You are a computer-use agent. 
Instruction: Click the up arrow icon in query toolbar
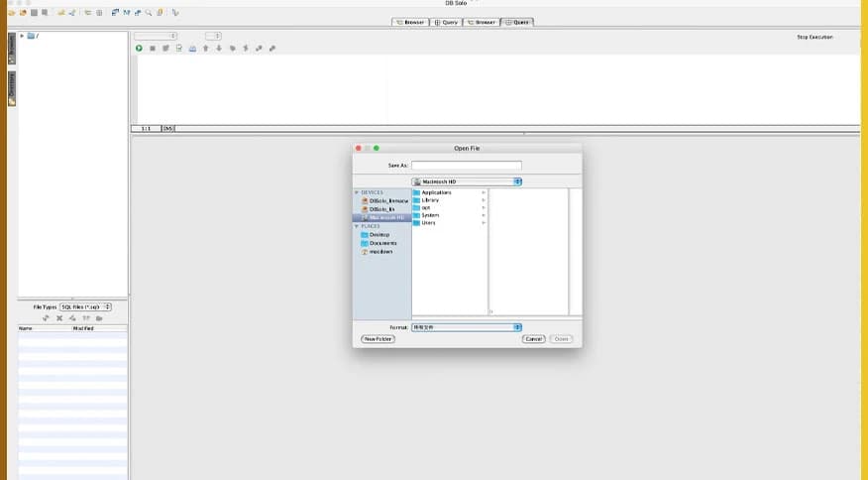point(206,48)
